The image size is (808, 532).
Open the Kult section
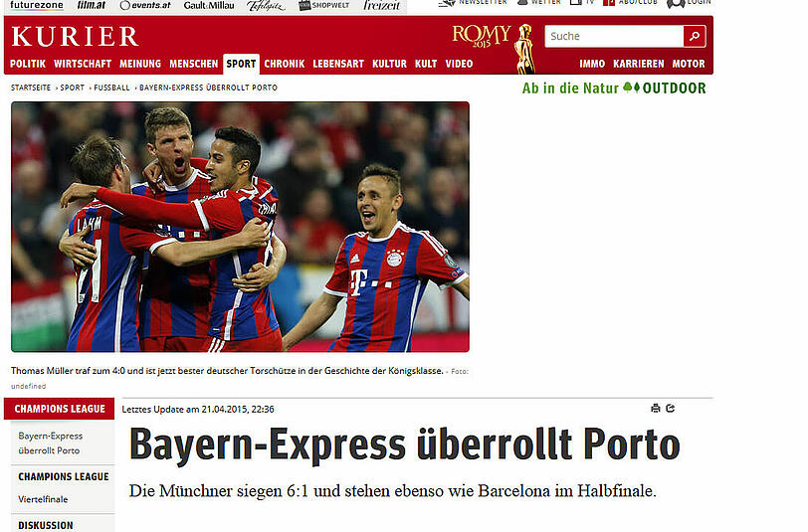[426, 64]
